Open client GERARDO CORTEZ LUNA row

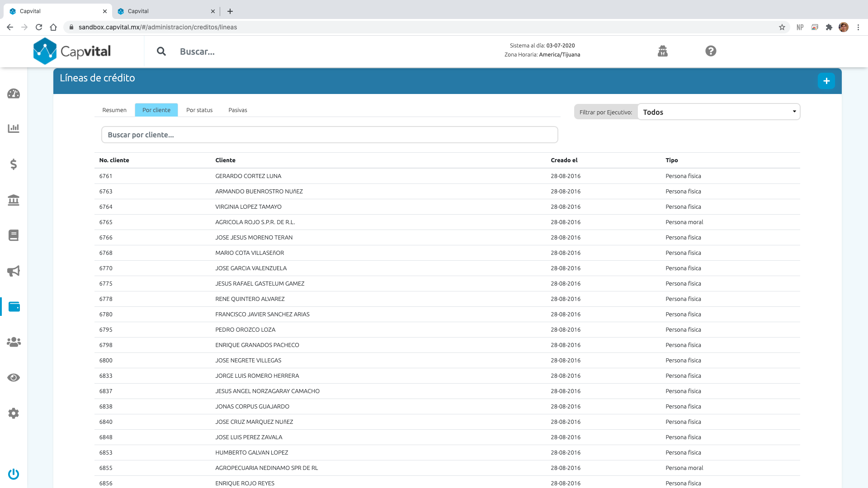(248, 176)
